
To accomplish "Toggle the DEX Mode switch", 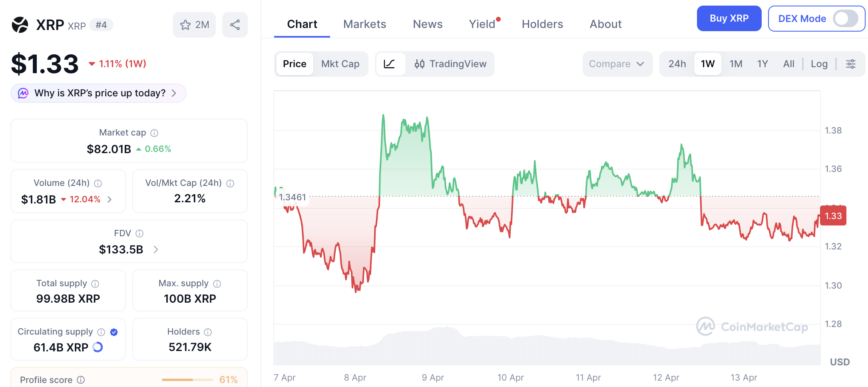I will [845, 18].
